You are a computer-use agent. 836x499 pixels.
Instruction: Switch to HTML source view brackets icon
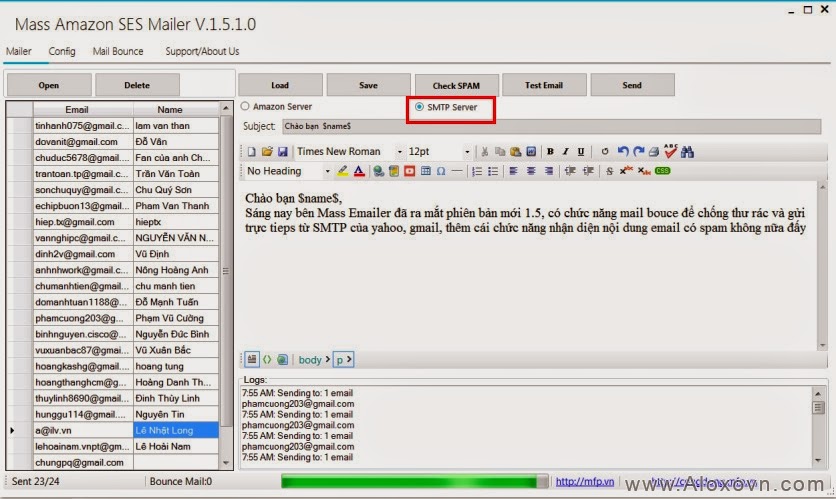(267, 359)
